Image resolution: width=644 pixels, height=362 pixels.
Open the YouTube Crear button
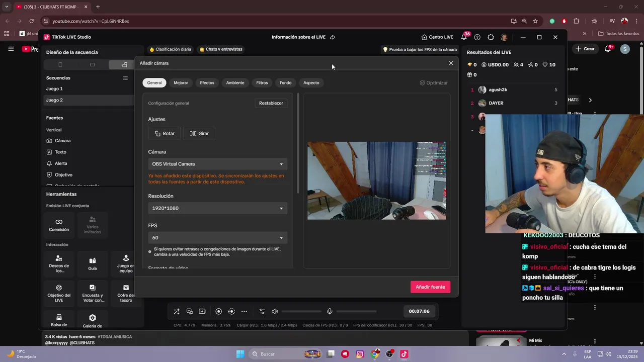(585, 49)
